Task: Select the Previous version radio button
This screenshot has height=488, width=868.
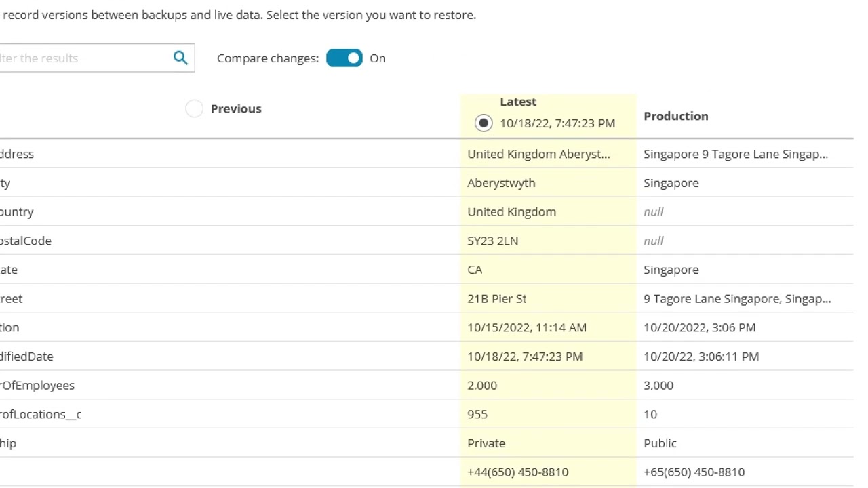Action: [194, 109]
